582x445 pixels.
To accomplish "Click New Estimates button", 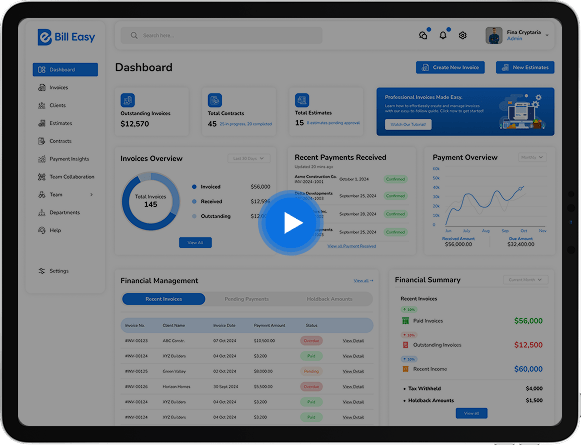I will (x=525, y=68).
